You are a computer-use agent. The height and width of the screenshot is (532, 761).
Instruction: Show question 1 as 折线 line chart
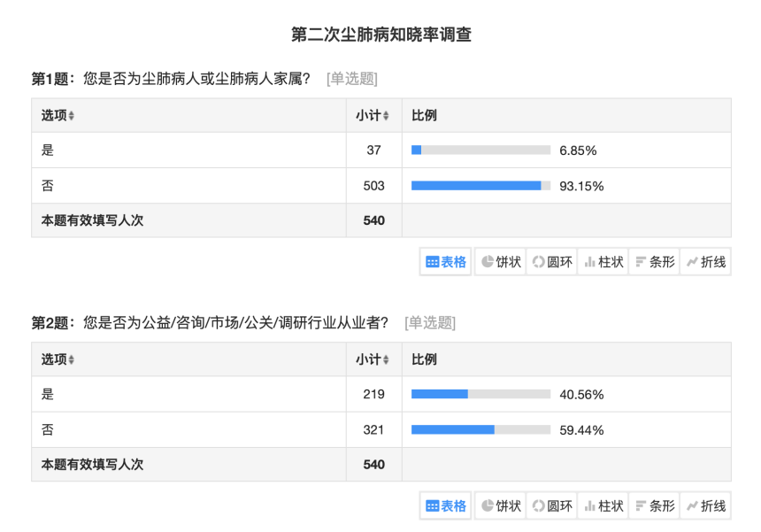(705, 262)
